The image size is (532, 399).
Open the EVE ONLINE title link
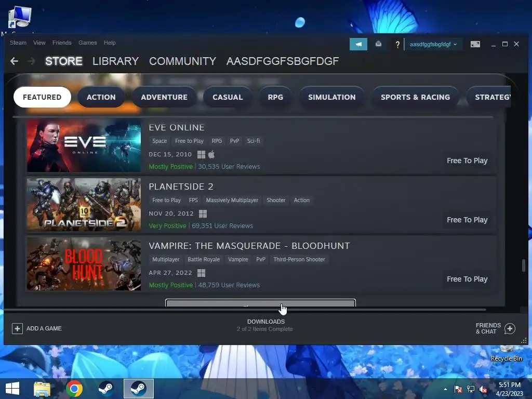point(177,128)
